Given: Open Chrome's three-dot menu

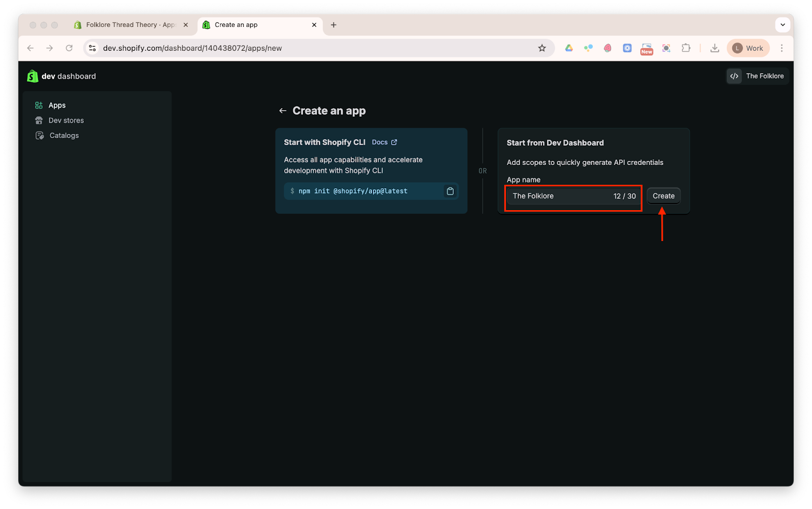Looking at the screenshot, I should click(x=782, y=48).
